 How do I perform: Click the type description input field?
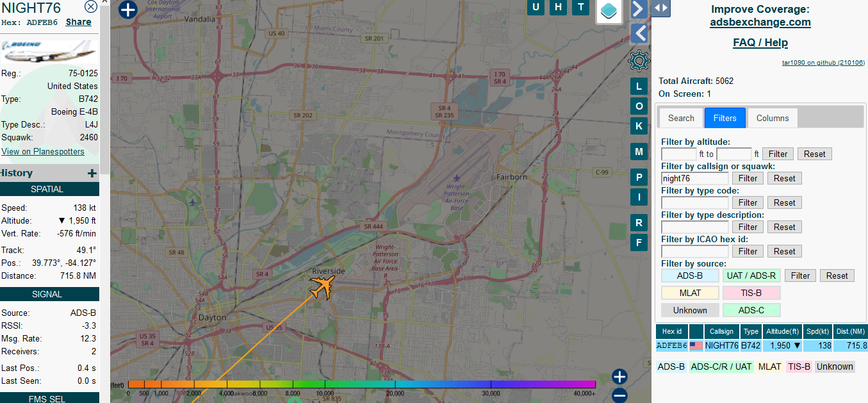[695, 227]
